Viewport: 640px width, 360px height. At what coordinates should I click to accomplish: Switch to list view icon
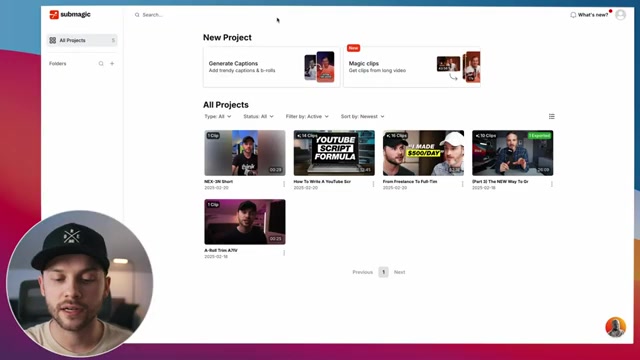pos(551,116)
